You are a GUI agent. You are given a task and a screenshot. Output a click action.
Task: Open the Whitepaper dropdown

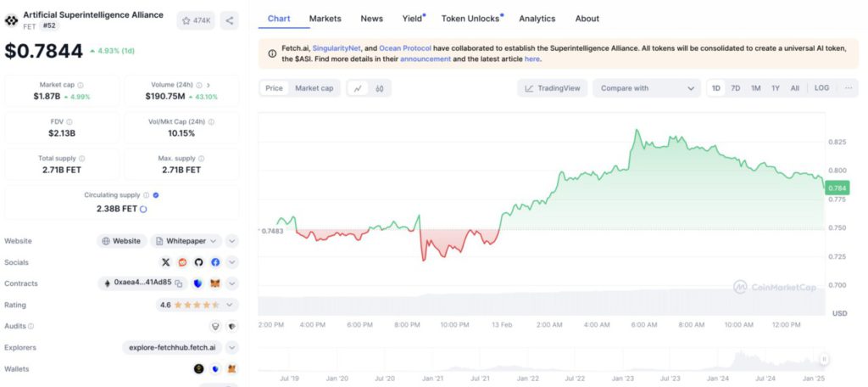click(x=186, y=241)
